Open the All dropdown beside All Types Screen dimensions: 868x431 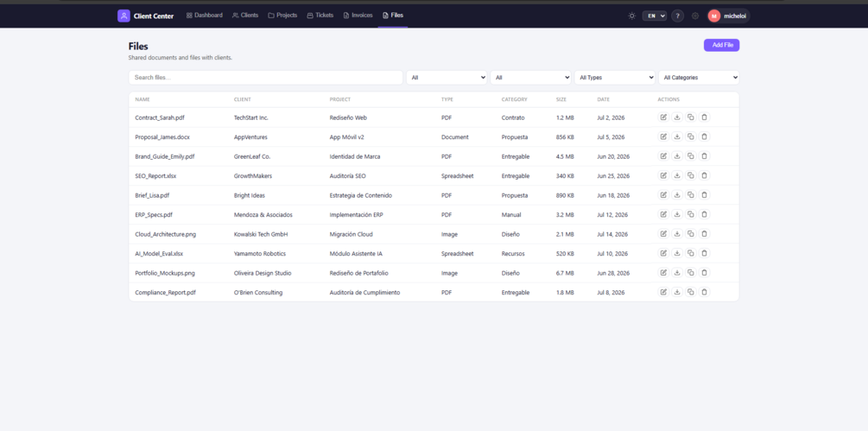click(x=531, y=78)
